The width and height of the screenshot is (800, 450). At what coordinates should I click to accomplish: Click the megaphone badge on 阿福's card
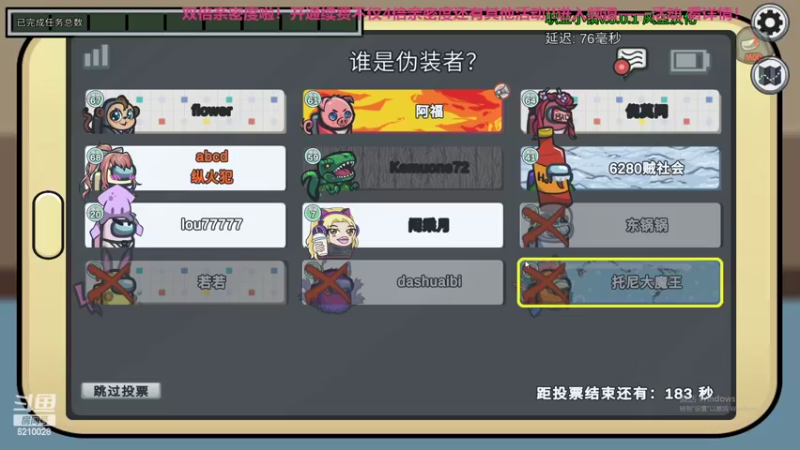(x=502, y=91)
